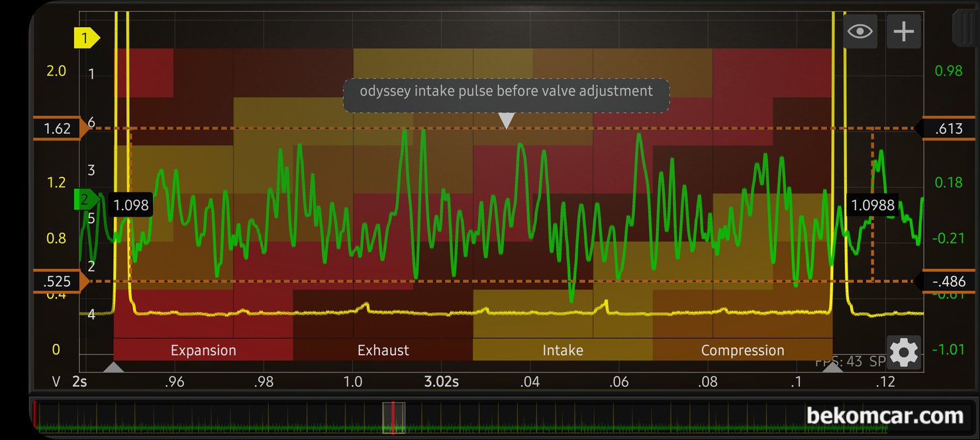Click the 2s time axis label
This screenshot has height=440, width=980.
click(79, 382)
